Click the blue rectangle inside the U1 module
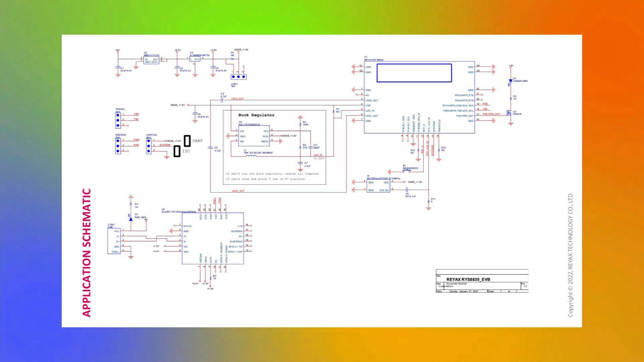Image resolution: width=644 pixels, height=362 pixels. (x=414, y=73)
